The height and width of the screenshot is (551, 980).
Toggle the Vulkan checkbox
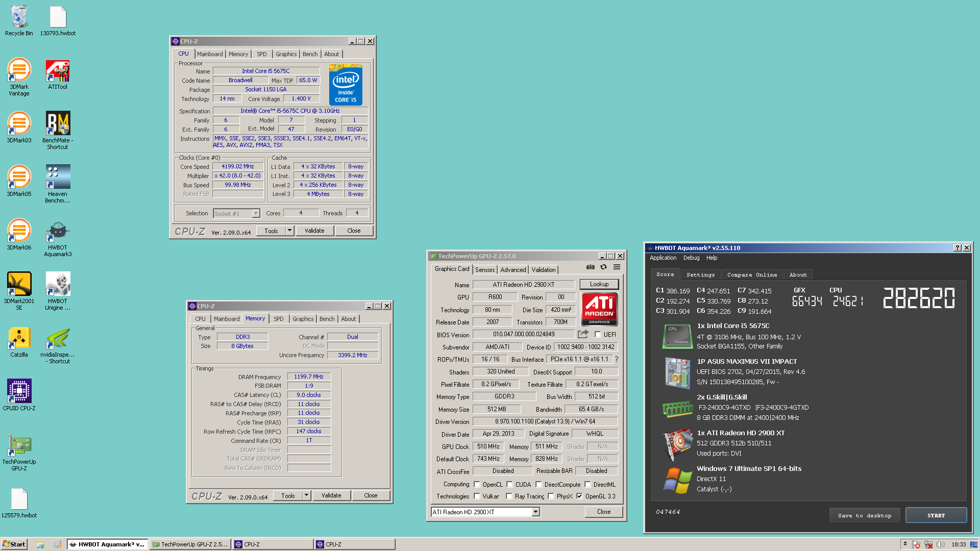pos(477,496)
